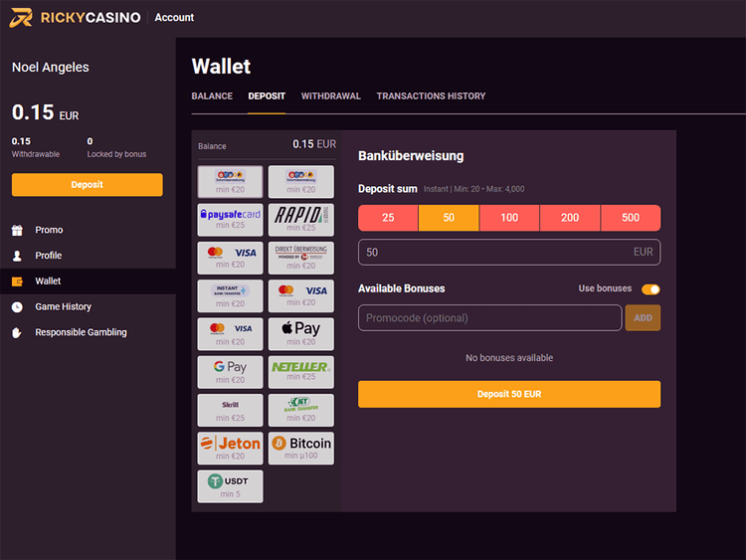Image resolution: width=746 pixels, height=560 pixels.
Task: Turn off the Use bonuses switch
Action: click(651, 289)
